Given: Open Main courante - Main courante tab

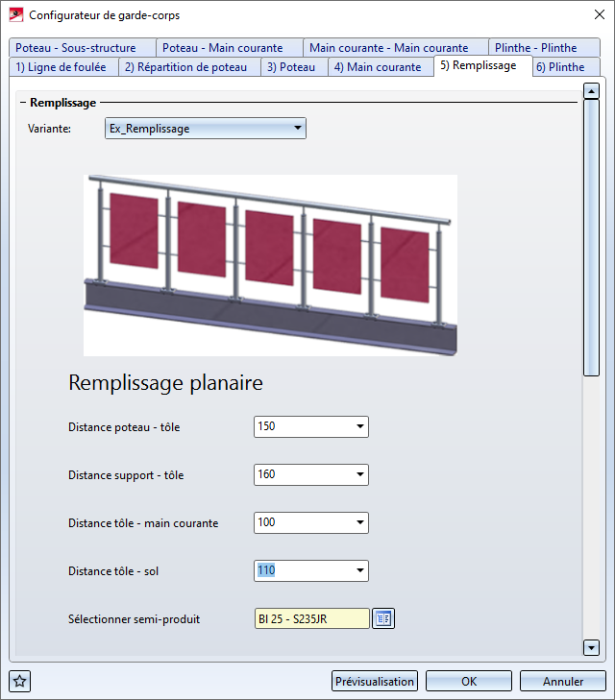Looking at the screenshot, I should click(x=396, y=48).
